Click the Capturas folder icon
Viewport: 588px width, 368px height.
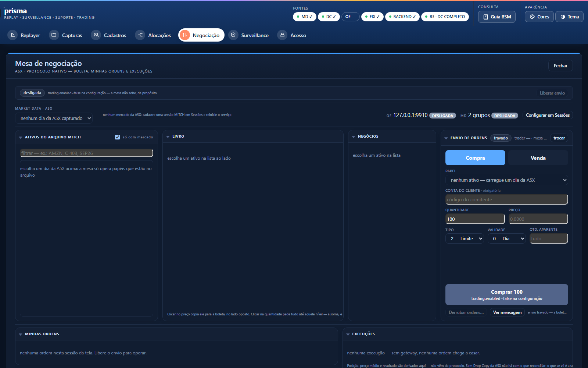54,35
